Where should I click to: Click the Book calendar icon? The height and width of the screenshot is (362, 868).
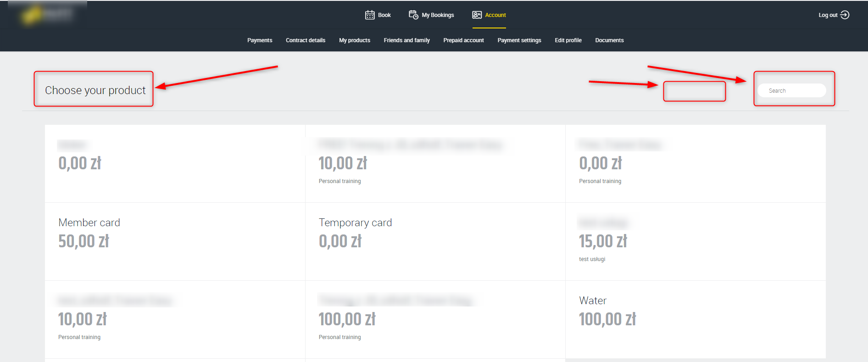pyautogui.click(x=370, y=15)
